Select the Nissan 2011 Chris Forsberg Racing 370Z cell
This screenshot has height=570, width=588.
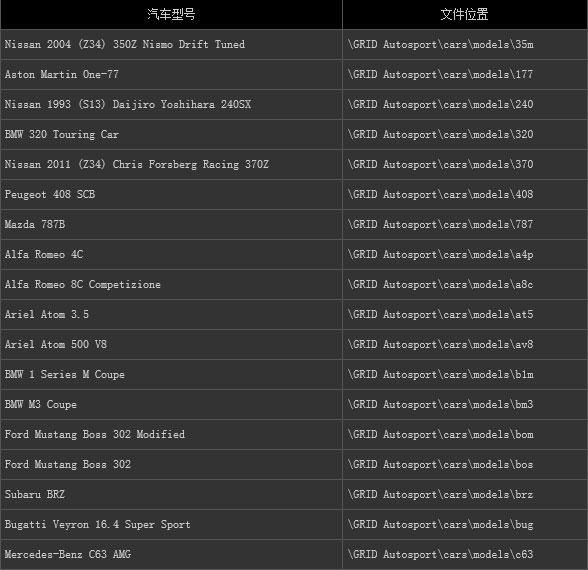click(171, 165)
